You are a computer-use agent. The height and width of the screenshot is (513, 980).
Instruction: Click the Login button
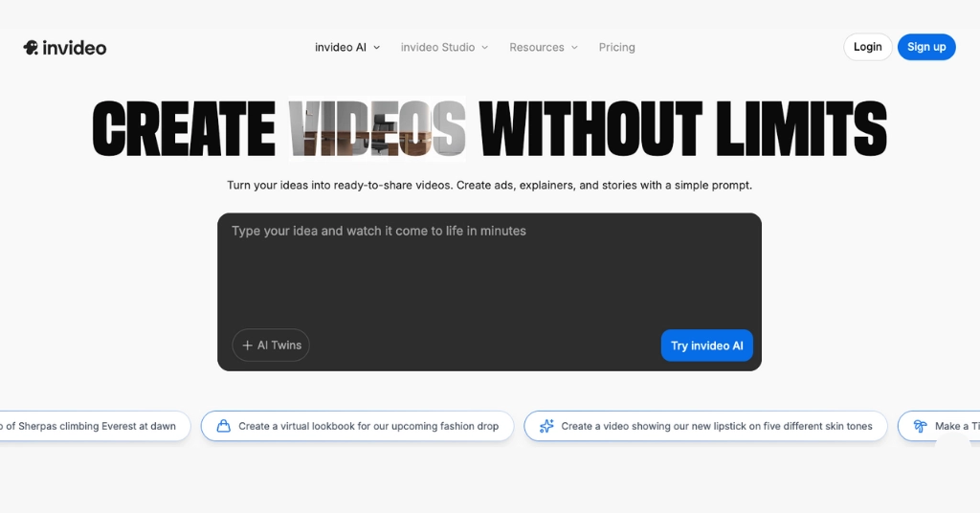867,47
